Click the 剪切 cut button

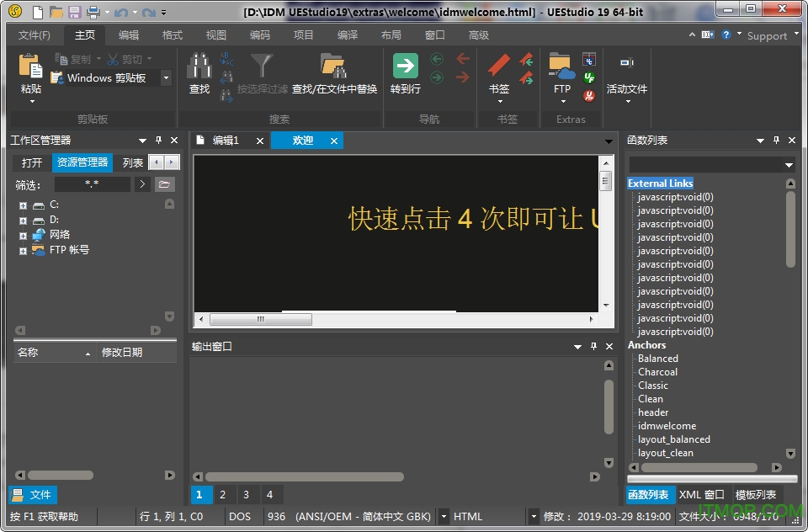click(x=125, y=59)
